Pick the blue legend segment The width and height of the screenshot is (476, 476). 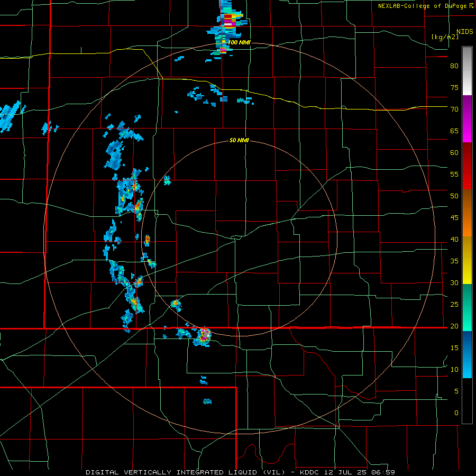467,354
